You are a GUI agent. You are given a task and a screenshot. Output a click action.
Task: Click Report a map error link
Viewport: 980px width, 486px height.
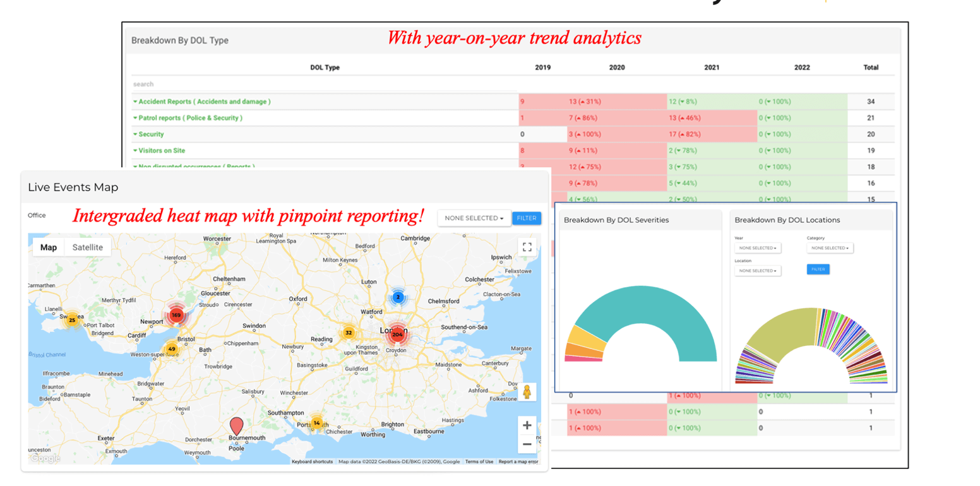[518, 461]
